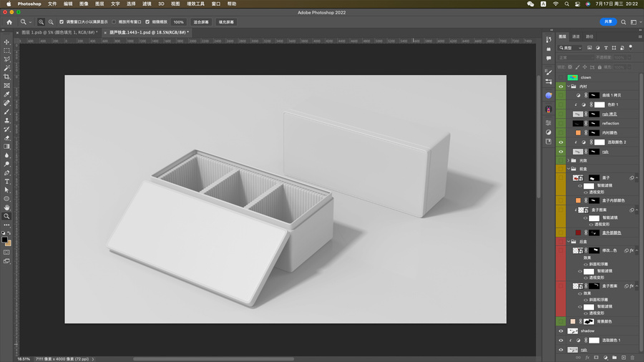Show the clown layer
Viewport: 644px width, 362px height.
click(560, 77)
